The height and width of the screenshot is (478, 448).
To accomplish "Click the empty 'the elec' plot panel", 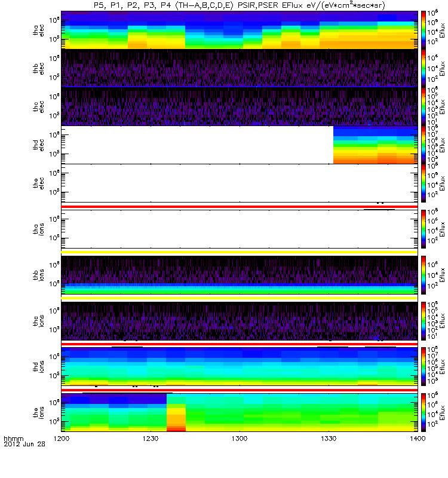I will (x=240, y=183).
